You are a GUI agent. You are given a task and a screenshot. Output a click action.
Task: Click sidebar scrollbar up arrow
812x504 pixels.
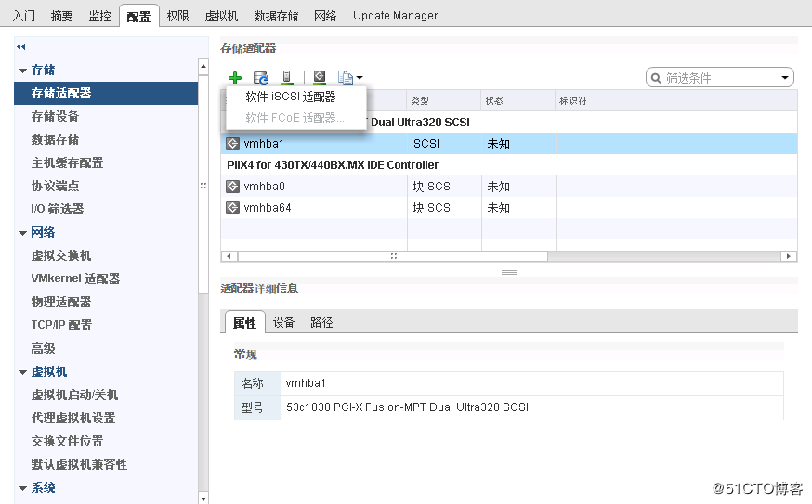pos(203,66)
